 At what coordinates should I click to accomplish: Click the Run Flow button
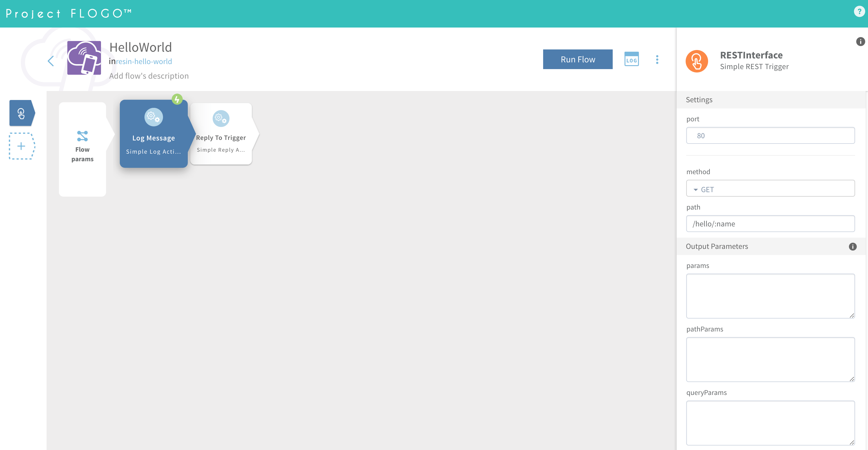coord(578,59)
